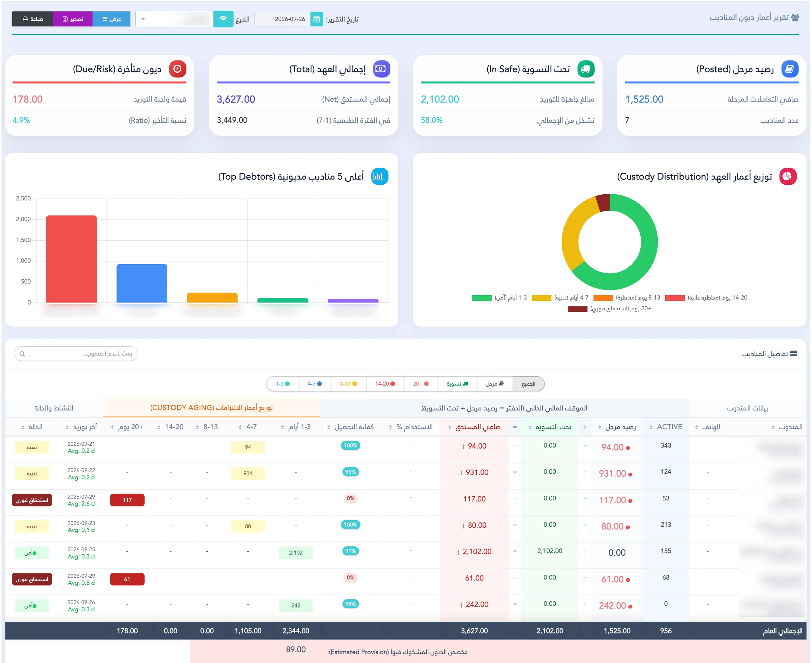Click inside the representative name search box
Image resolution: width=812 pixels, height=663 pixels.
(76, 354)
